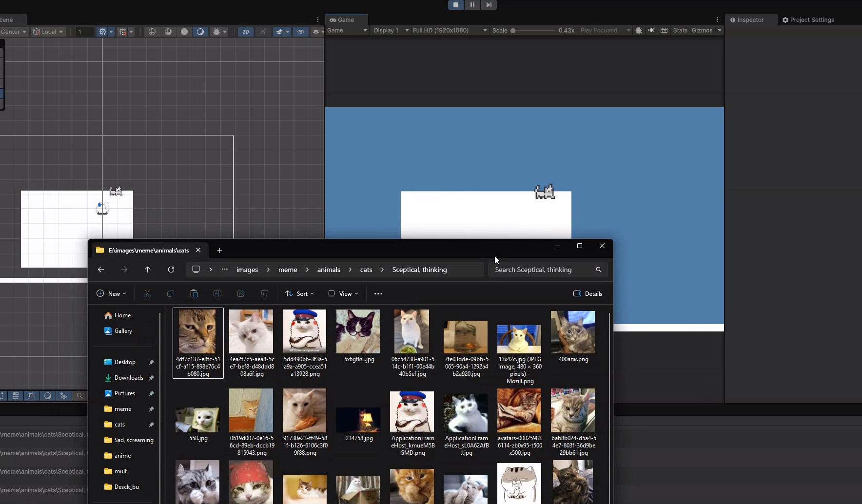Select the 5x6gfkG.jpg cat thumbnail
Viewport: 862px width, 504px height.
(358, 331)
